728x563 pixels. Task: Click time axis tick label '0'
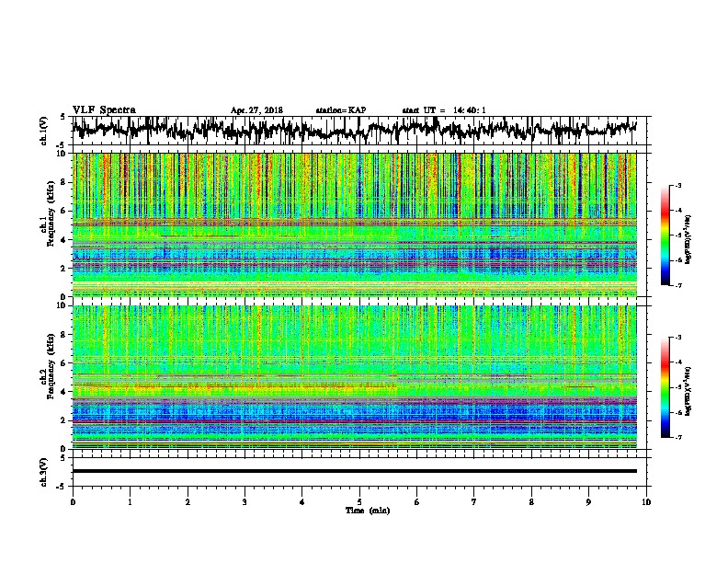click(73, 502)
